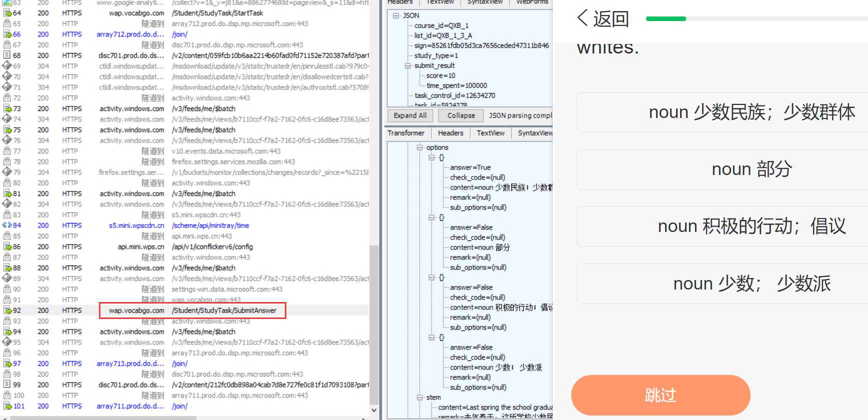Select the /Student/StudyTask/StartTask session row

185,13
